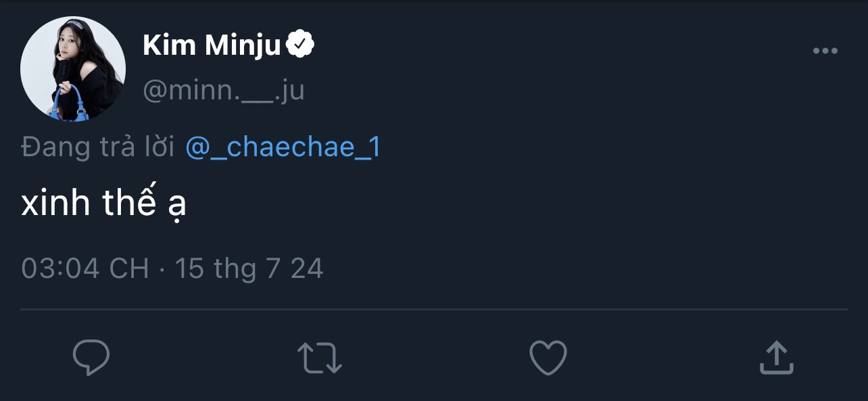
Task: Click the date 15 thg 7 24
Action: pos(249,268)
